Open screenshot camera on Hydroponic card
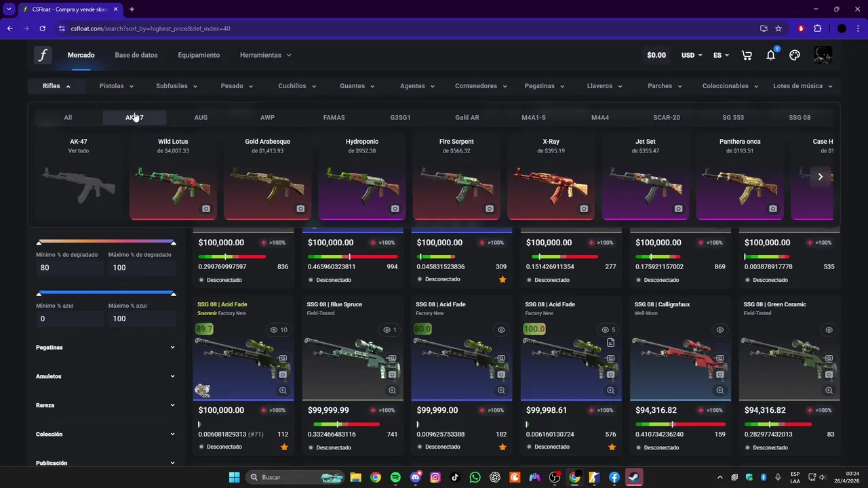868x488 pixels. coord(395,209)
